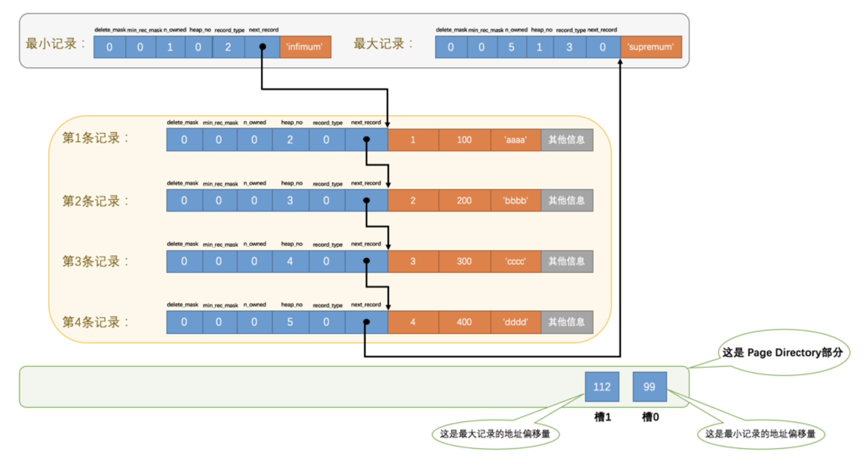Click the 'Page Directory部分' callout bubble

coord(782,352)
